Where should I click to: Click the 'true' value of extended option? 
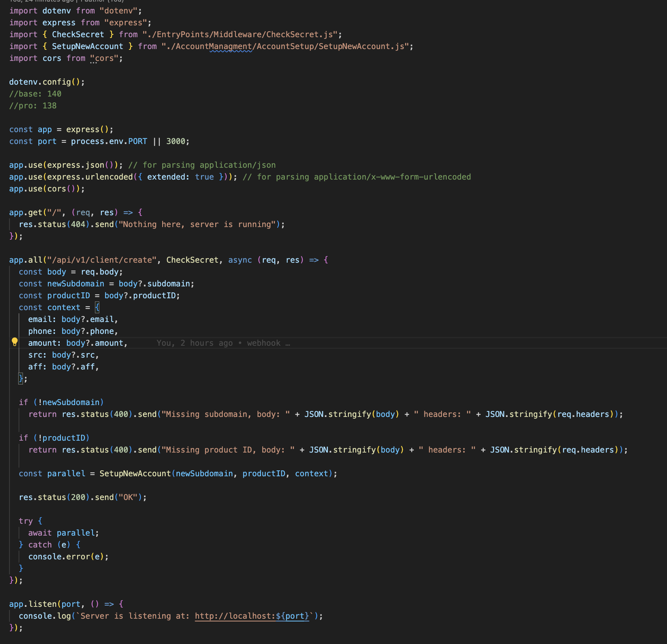[204, 177]
